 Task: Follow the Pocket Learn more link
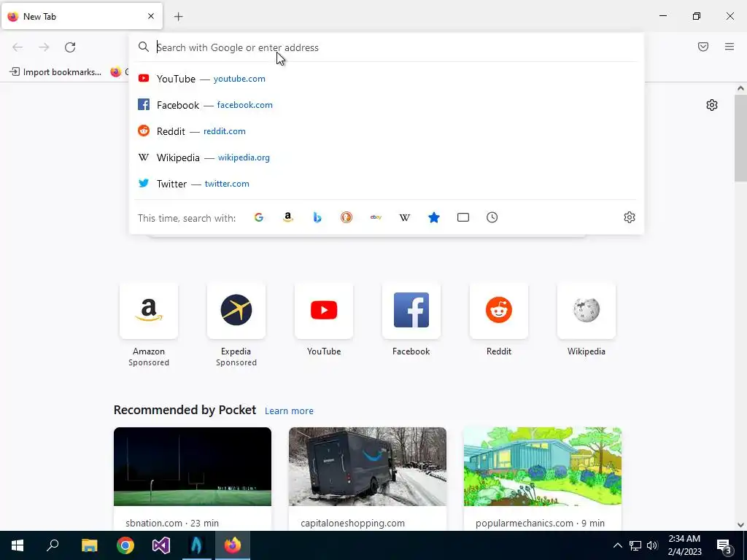click(289, 411)
